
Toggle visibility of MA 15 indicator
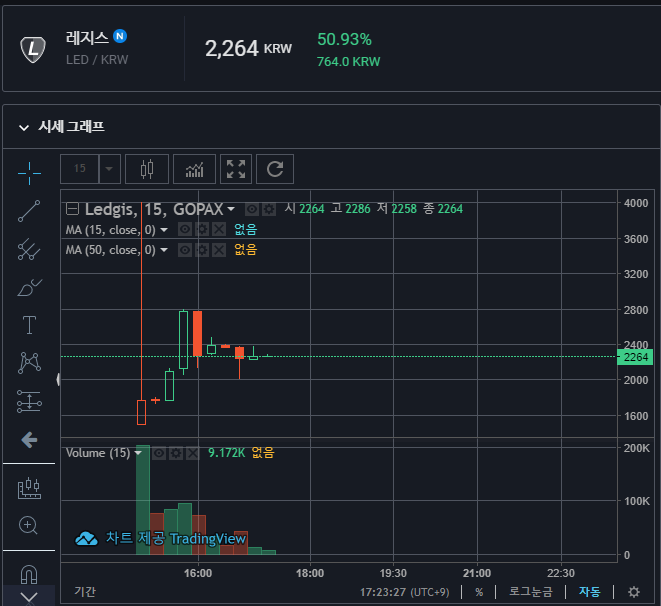pyautogui.click(x=185, y=229)
